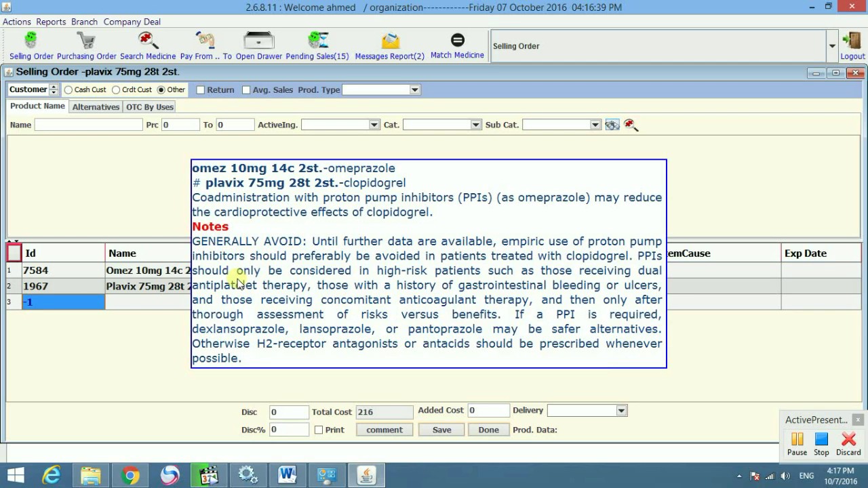Open the Company Deal menu
This screenshot has width=868, height=488.
(x=132, y=22)
